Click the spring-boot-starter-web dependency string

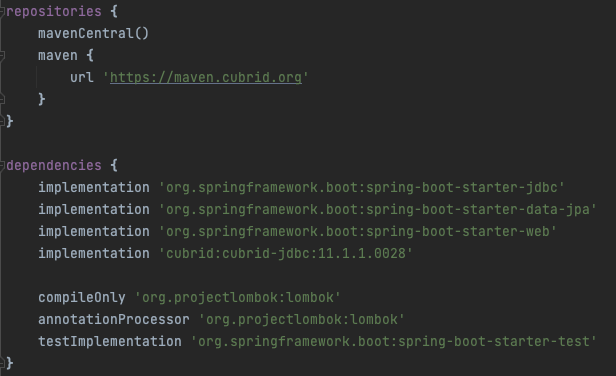click(358, 231)
